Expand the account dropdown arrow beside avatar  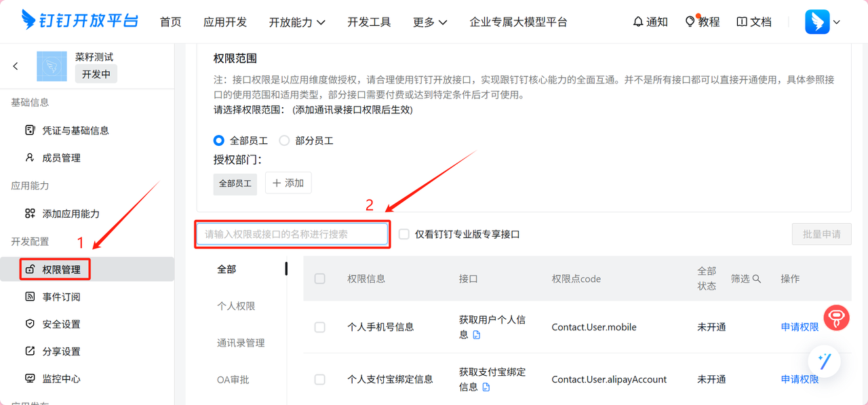point(837,22)
